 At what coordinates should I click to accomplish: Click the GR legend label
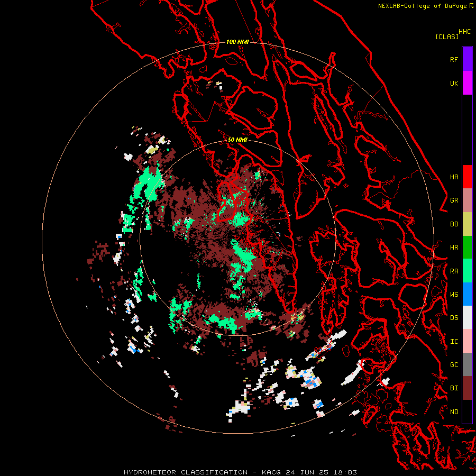coord(454,200)
